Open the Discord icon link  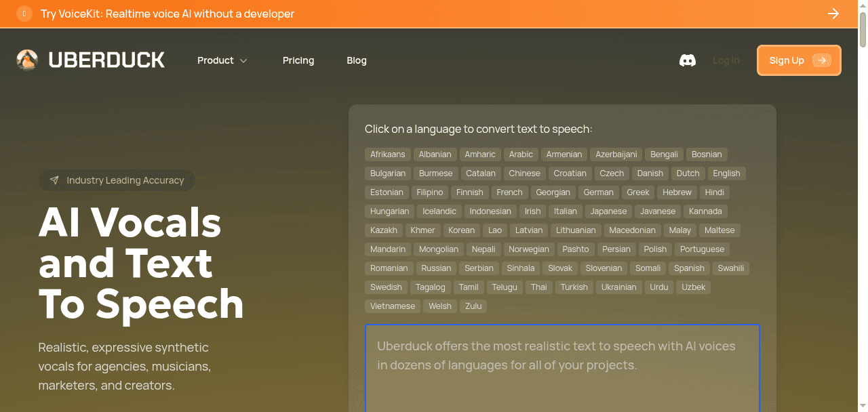coord(688,60)
